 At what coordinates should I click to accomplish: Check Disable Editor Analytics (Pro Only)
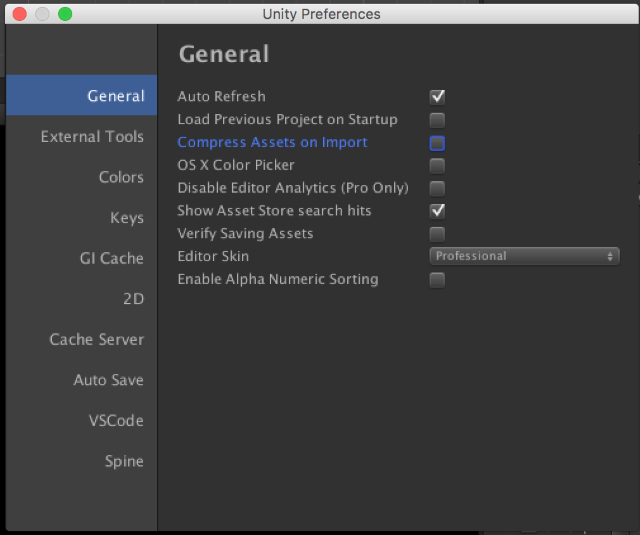coord(437,189)
